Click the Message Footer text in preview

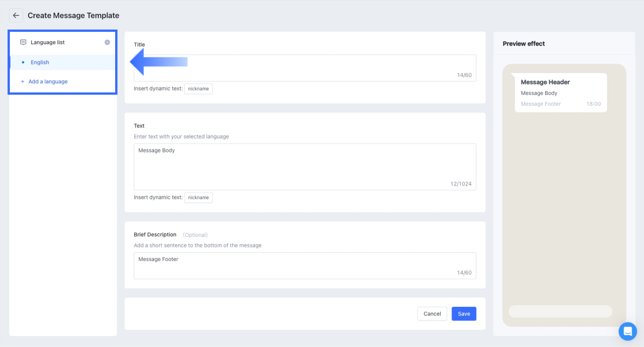click(541, 104)
